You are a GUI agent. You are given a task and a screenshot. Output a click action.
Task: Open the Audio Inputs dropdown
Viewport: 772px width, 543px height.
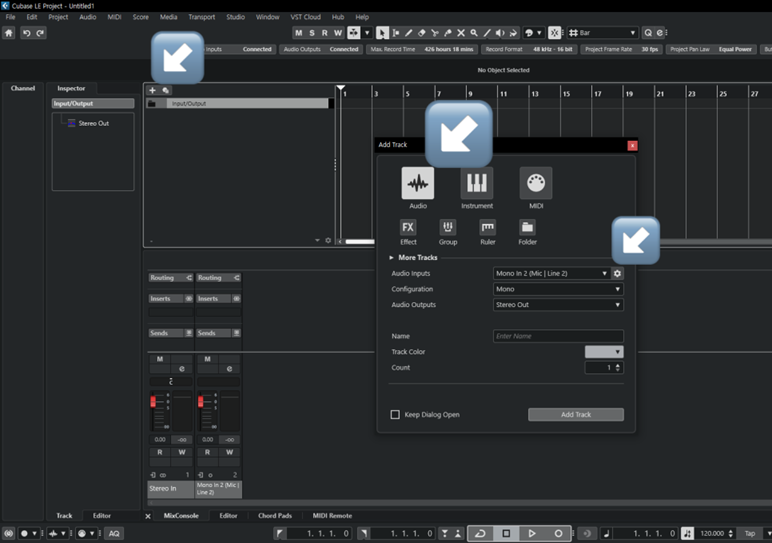point(551,273)
